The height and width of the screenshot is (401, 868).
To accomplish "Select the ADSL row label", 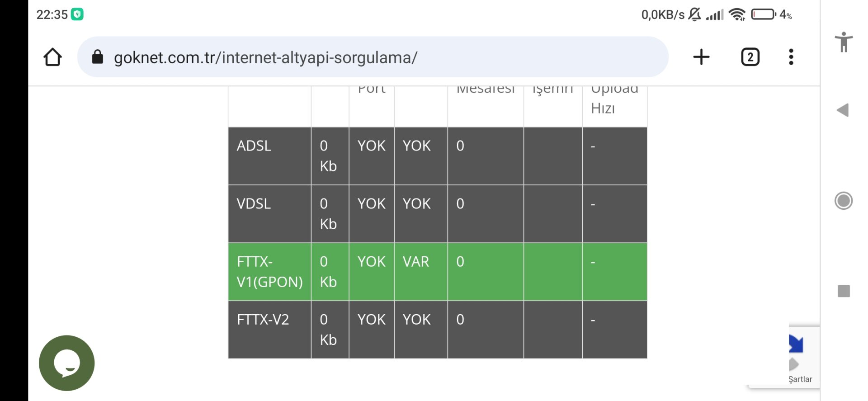I will tap(254, 146).
